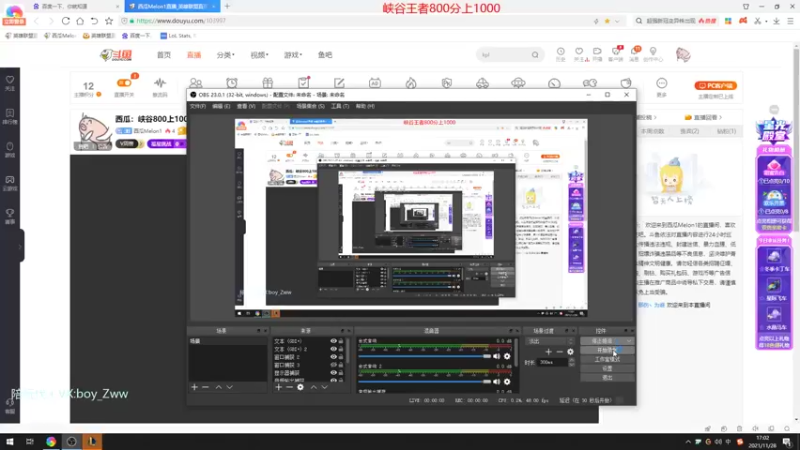Click the settings button in the OBS controls panel

[x=607, y=368]
